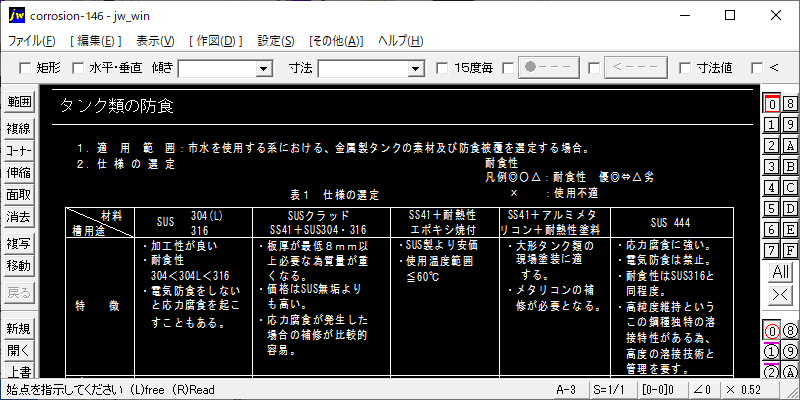Select the 面取 (chamfer) tool
The width and height of the screenshot is (800, 400).
[19, 194]
